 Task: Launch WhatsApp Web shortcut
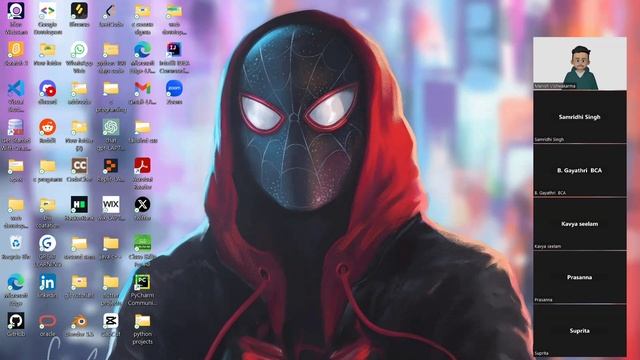pyautogui.click(x=79, y=50)
